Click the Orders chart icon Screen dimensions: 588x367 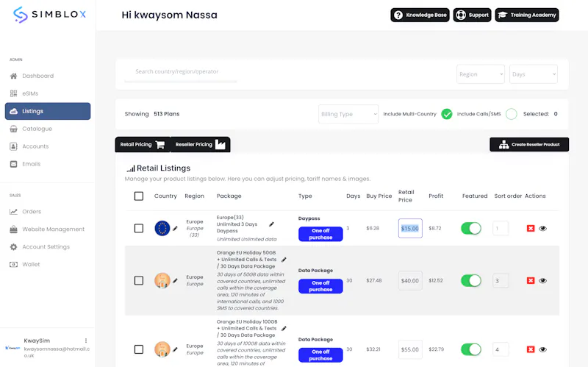[13, 212]
